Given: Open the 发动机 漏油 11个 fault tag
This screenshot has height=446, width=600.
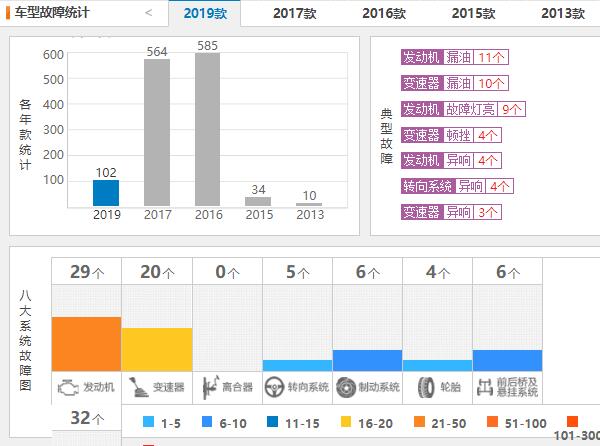Looking at the screenshot, I should [455, 57].
